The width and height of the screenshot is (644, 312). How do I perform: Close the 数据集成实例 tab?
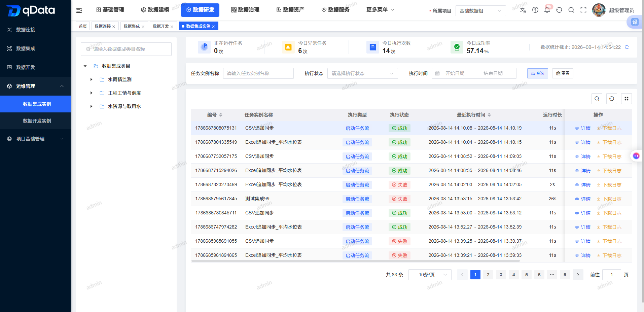point(213,27)
